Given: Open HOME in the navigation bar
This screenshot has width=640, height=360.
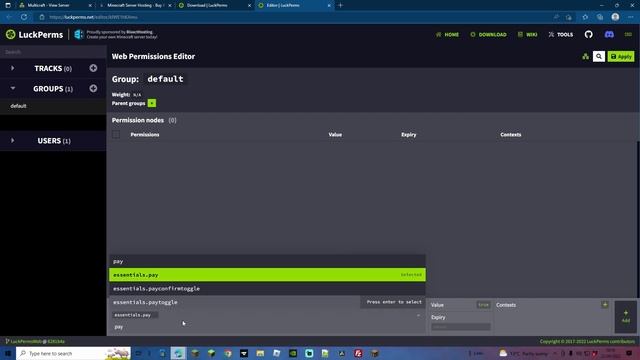Looking at the screenshot, I should 447,35.
